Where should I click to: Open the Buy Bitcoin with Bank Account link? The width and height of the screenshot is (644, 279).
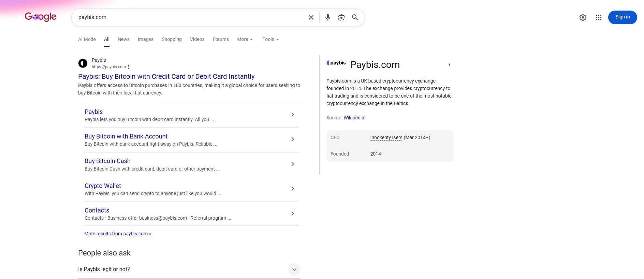click(x=126, y=136)
